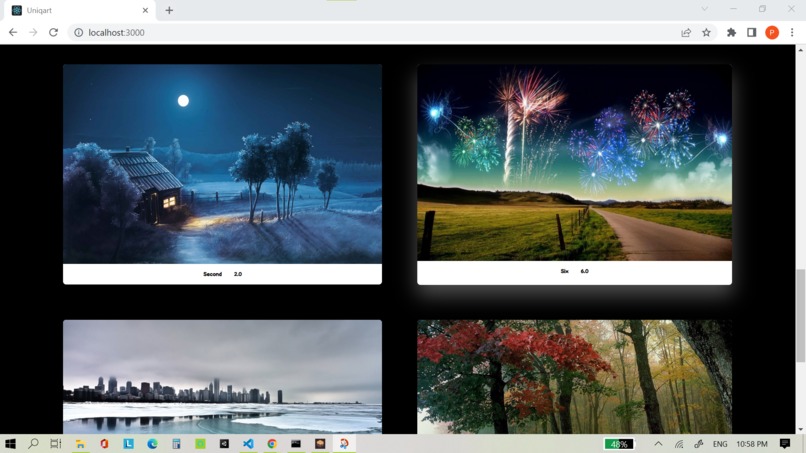Click the 48% battery indicator
Image resolution: width=806 pixels, height=453 pixels.
(618, 444)
